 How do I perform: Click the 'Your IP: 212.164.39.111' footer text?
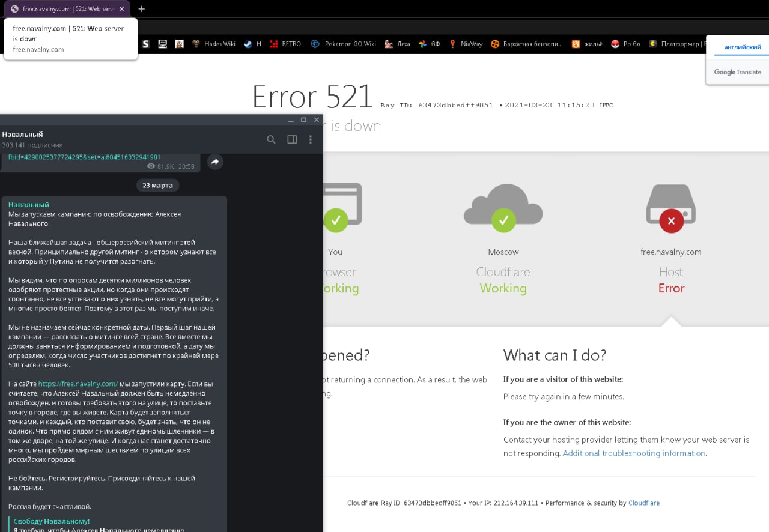(503, 503)
